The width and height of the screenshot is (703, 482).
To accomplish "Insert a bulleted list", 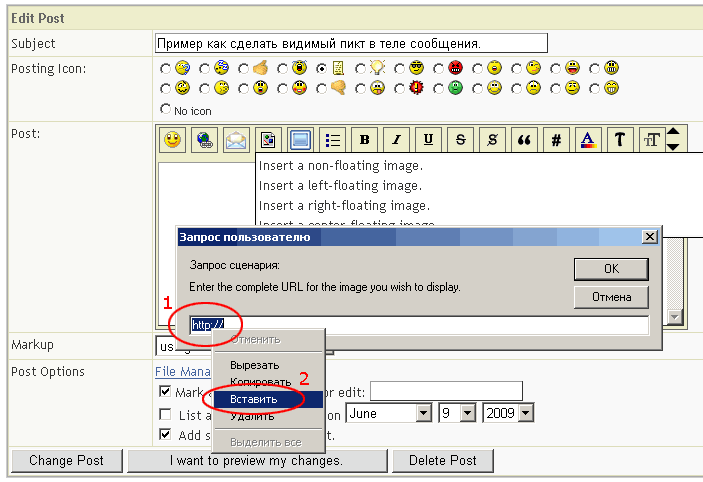I will [x=332, y=140].
